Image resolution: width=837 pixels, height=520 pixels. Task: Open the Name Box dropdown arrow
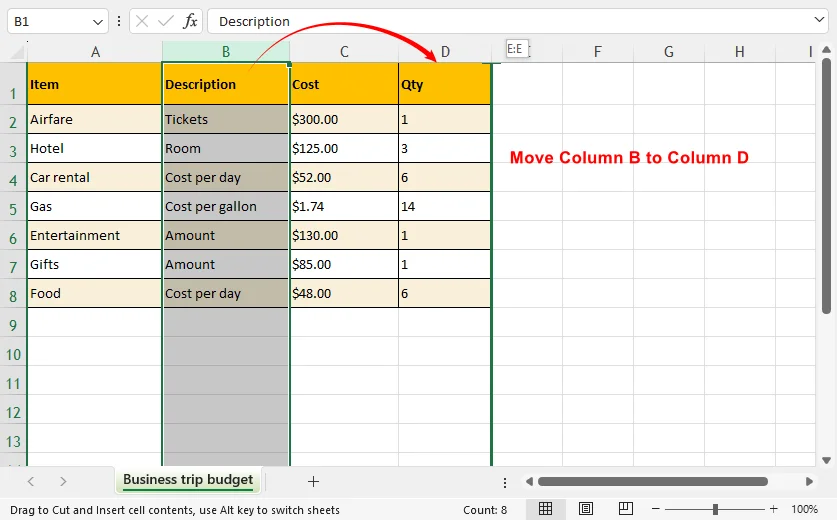point(98,22)
